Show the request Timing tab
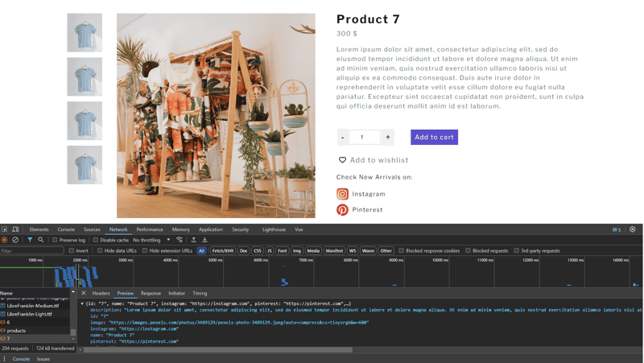 (x=200, y=293)
